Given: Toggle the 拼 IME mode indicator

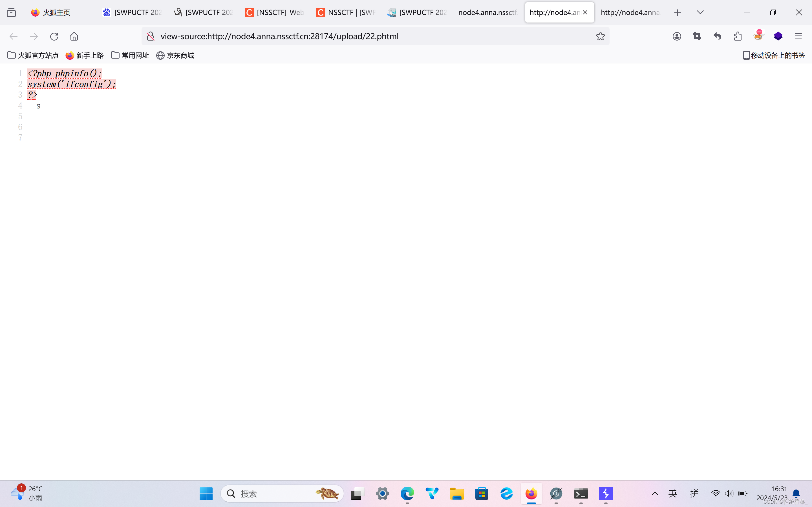Looking at the screenshot, I should click(694, 493).
